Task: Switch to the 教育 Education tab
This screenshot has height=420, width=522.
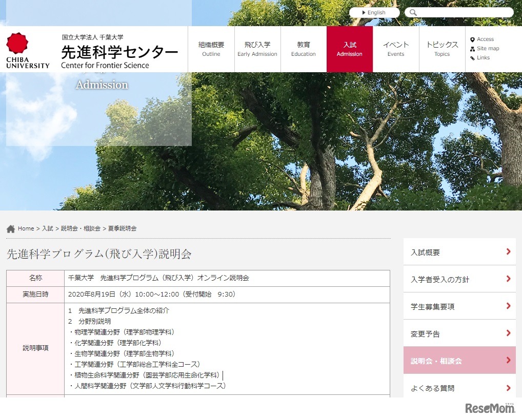Action: [304, 49]
